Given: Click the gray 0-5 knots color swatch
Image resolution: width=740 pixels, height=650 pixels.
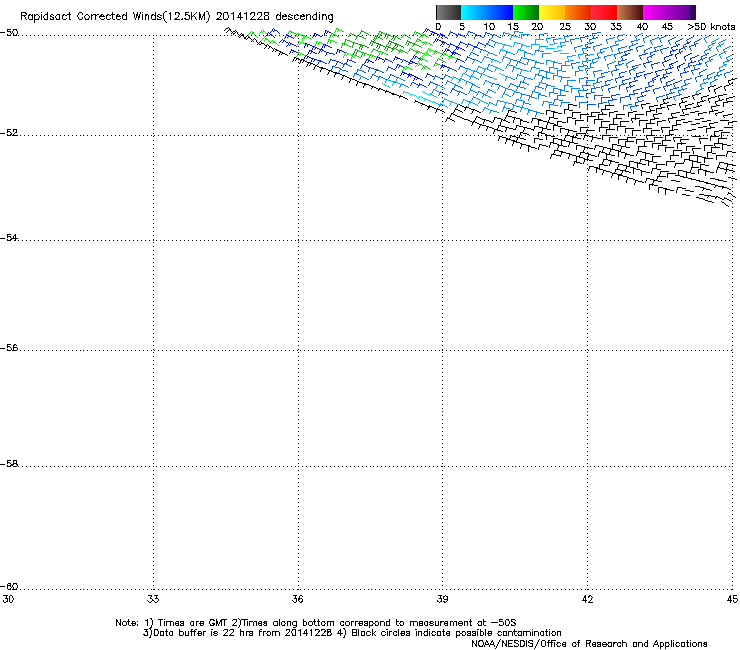Looking at the screenshot, I should click(448, 12).
